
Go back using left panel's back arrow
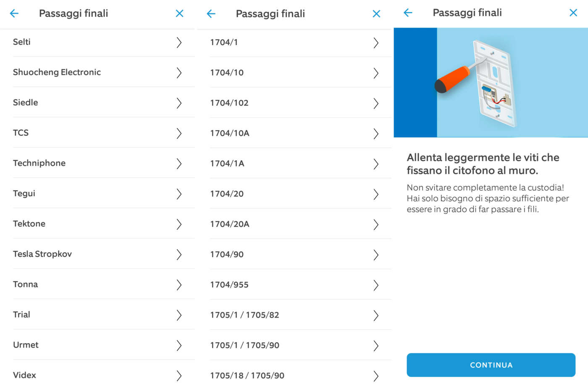(14, 13)
